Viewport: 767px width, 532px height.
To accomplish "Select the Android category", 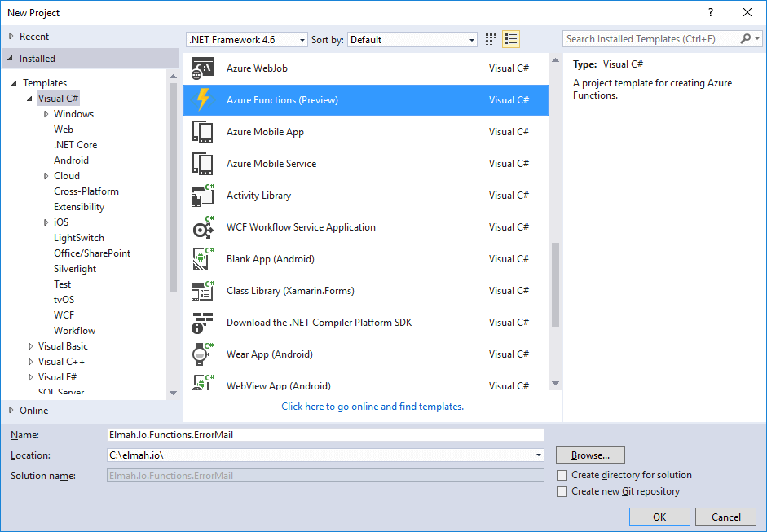I will (72, 160).
